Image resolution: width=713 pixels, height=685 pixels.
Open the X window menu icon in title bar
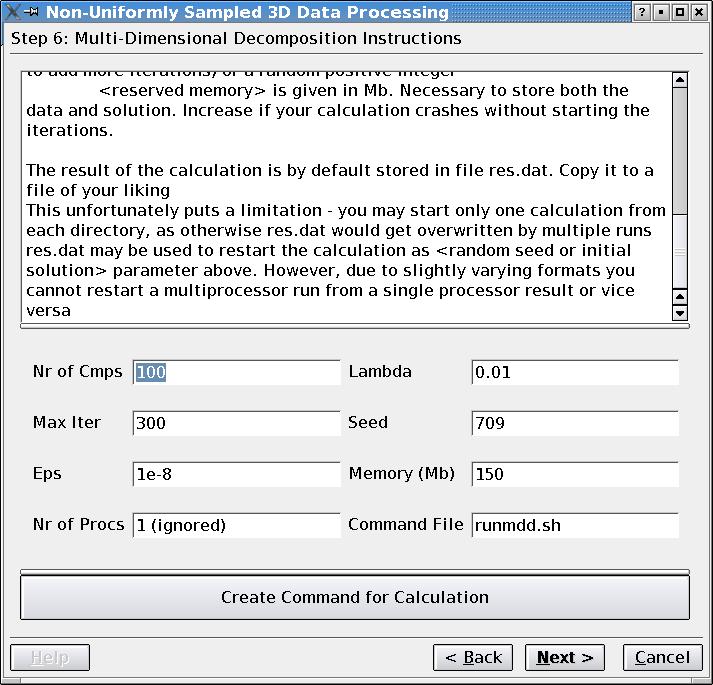point(12,13)
